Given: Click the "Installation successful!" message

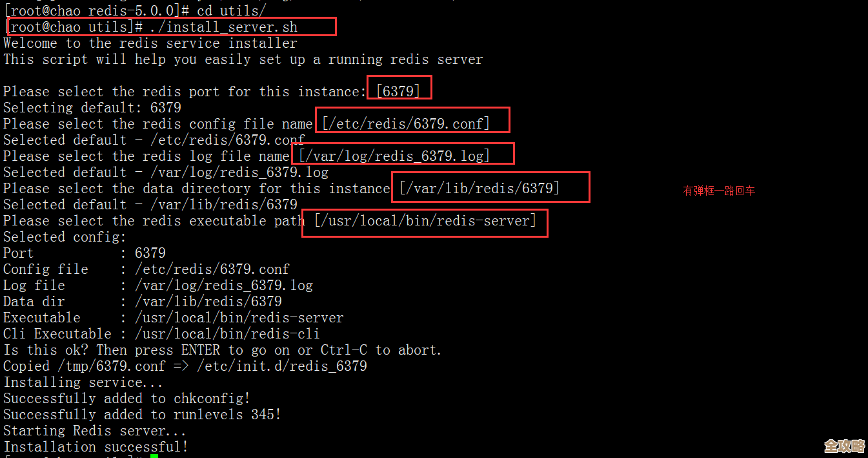Looking at the screenshot, I should click(96, 447).
